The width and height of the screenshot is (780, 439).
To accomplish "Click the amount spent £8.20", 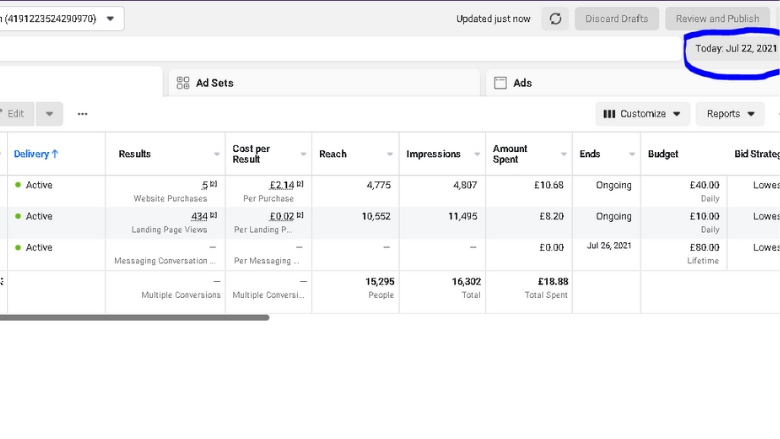I will point(552,216).
